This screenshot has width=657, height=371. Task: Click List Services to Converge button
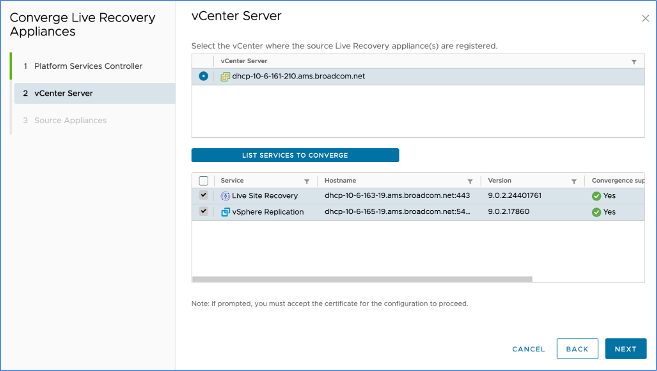pyautogui.click(x=295, y=155)
